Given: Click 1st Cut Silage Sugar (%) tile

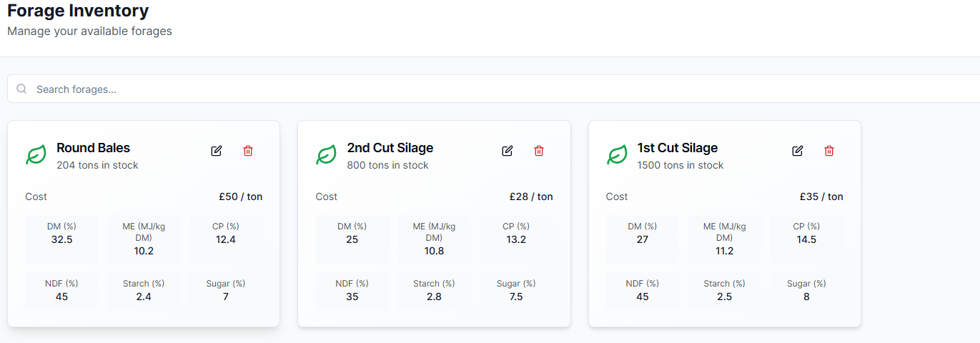Looking at the screenshot, I should pos(806,290).
